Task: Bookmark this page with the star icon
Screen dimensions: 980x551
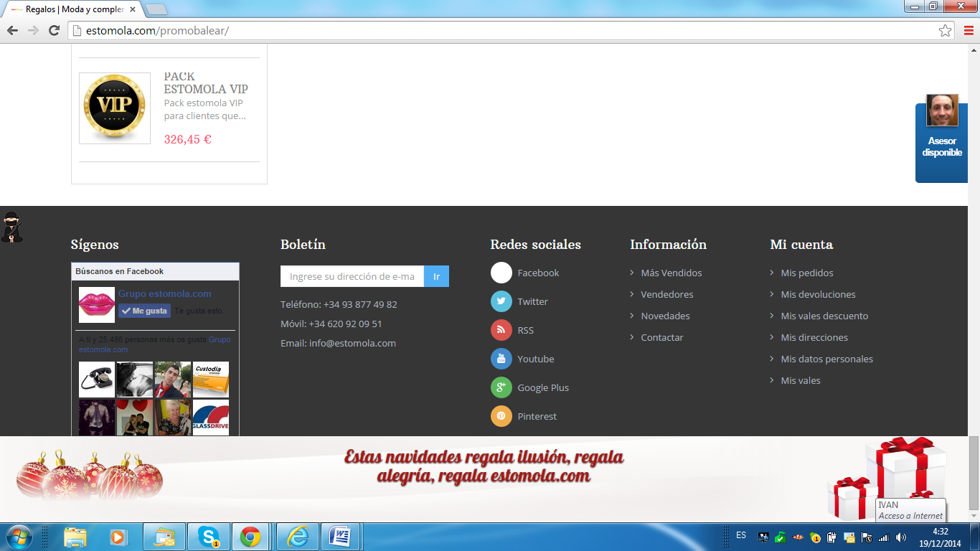Action: pyautogui.click(x=946, y=31)
